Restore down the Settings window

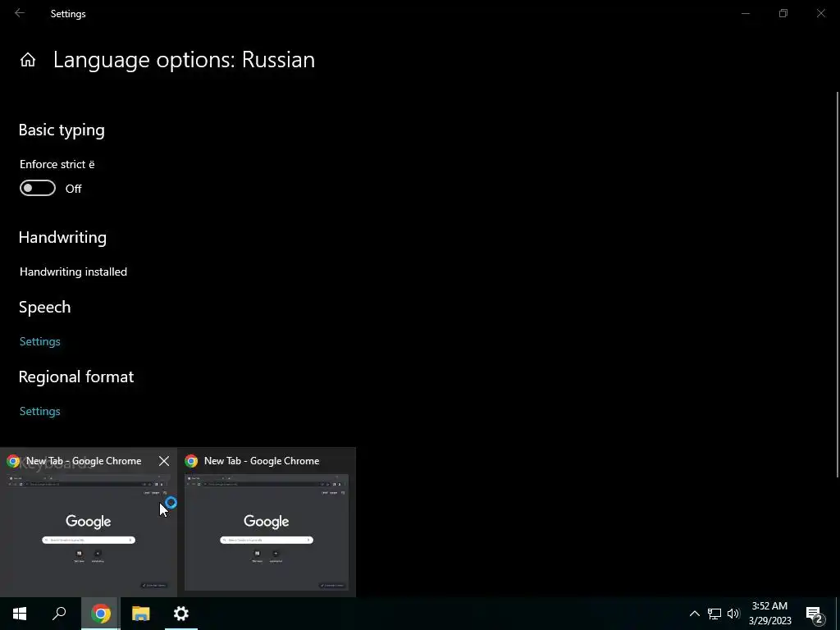tap(783, 13)
